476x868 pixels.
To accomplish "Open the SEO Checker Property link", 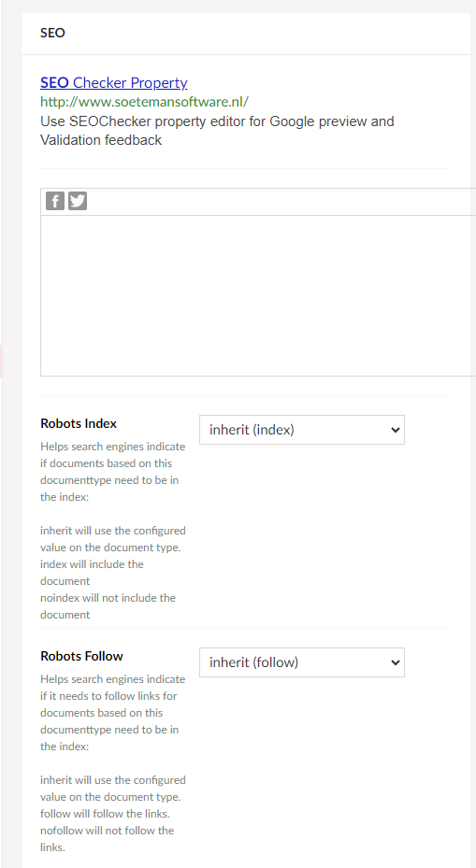I will [113, 83].
